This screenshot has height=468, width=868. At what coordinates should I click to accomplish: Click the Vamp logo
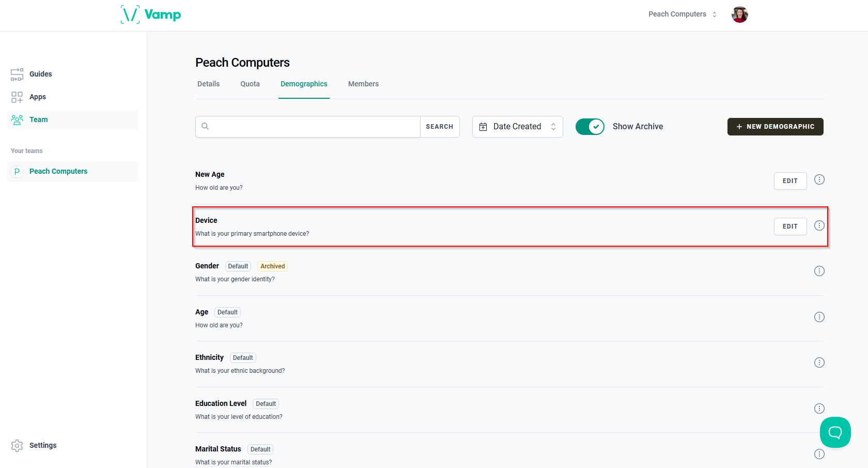(x=151, y=14)
